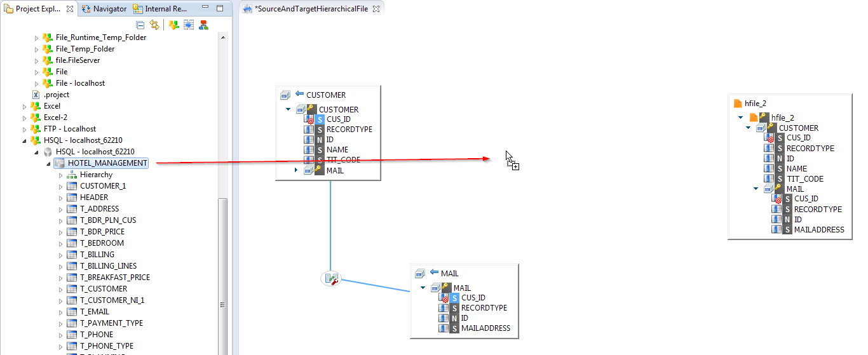
Task: Select MAILADDRESS field in MAIL source box
Action: click(485, 328)
